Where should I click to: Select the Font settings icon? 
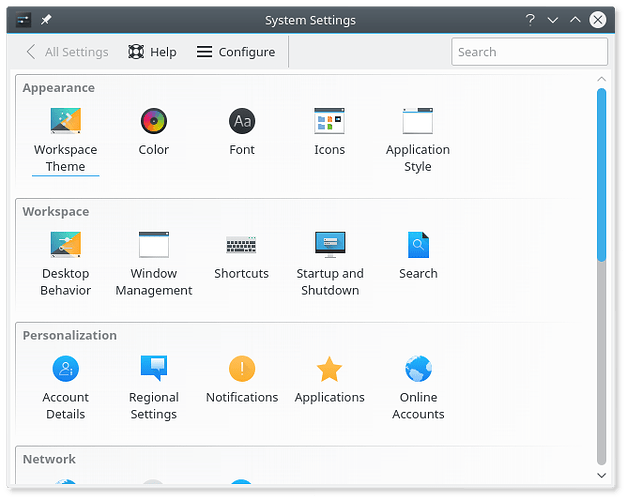[241, 123]
